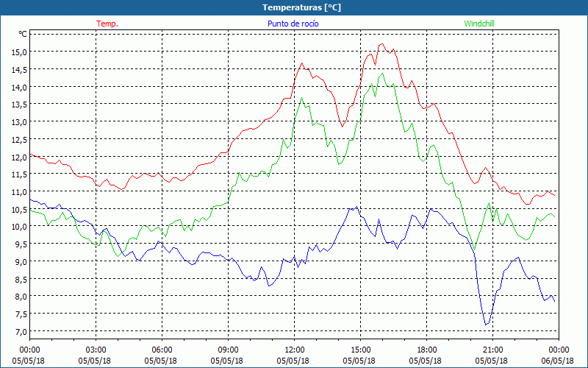Click the '10,0' y-axis value
Screen dimensions: 588x368
click(20, 227)
